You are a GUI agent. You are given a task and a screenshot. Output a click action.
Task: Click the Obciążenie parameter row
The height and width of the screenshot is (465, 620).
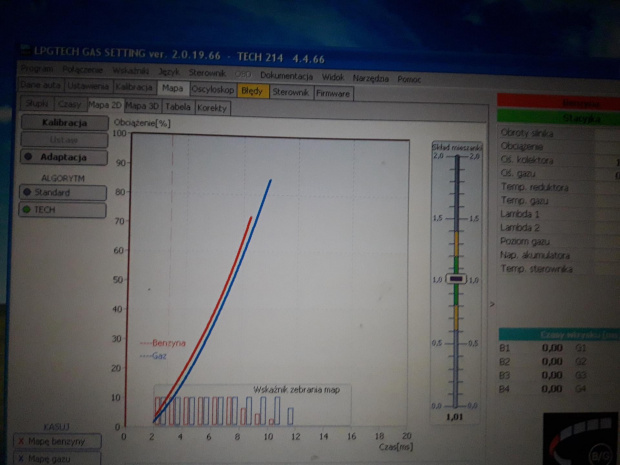point(558,146)
